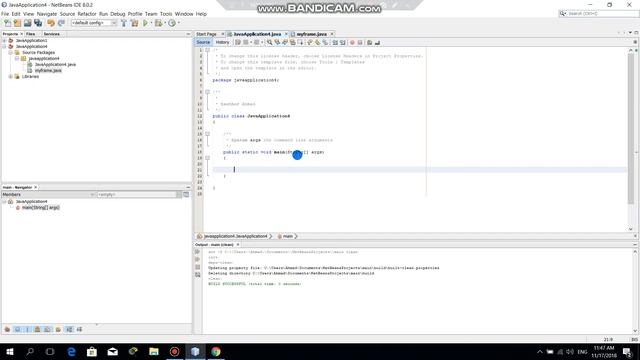Toggle Show Inherited Members in Navigator
Screen dimensions: 640x360
(x=7, y=329)
